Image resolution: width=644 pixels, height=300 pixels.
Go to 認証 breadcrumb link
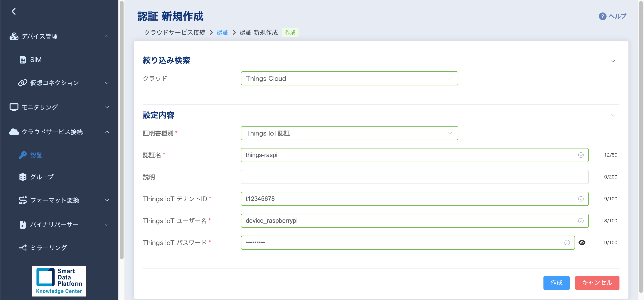click(x=222, y=32)
